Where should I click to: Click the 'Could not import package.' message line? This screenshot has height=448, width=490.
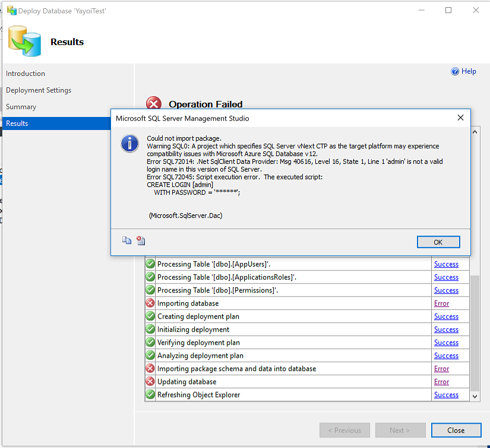184,138
